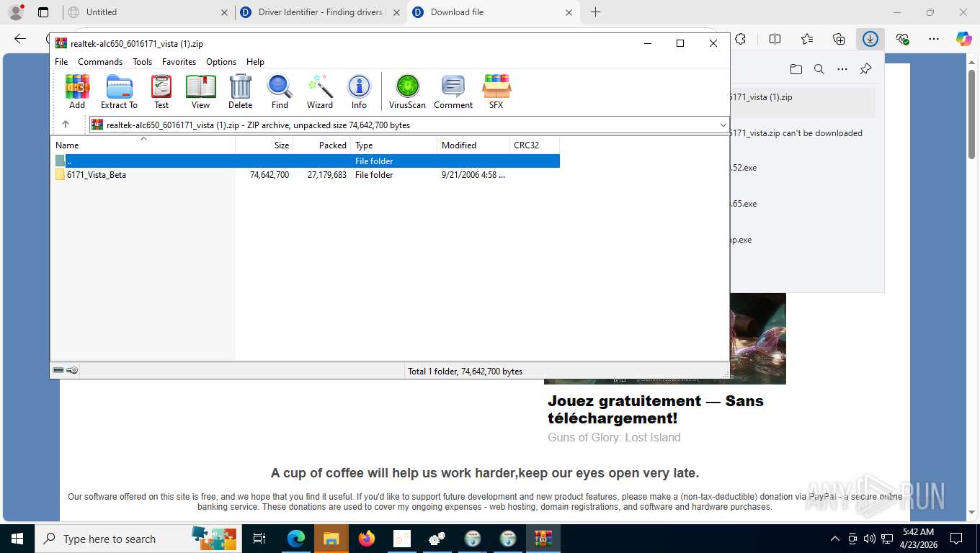Open downloads folder icon in Edge panel
The height and width of the screenshot is (553, 980).
[796, 69]
